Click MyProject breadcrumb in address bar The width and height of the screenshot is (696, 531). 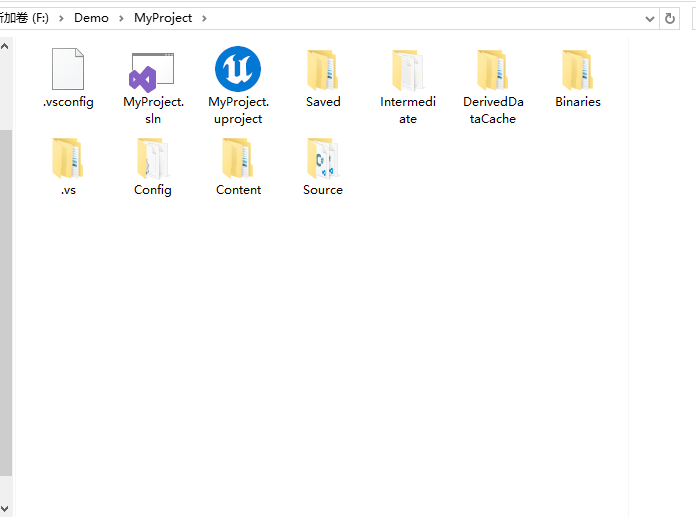coord(162,18)
